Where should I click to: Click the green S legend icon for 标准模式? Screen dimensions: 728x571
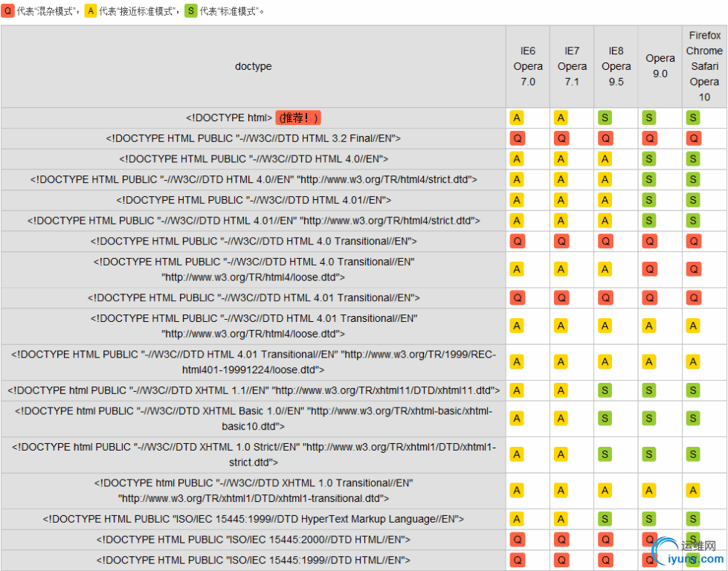[191, 10]
